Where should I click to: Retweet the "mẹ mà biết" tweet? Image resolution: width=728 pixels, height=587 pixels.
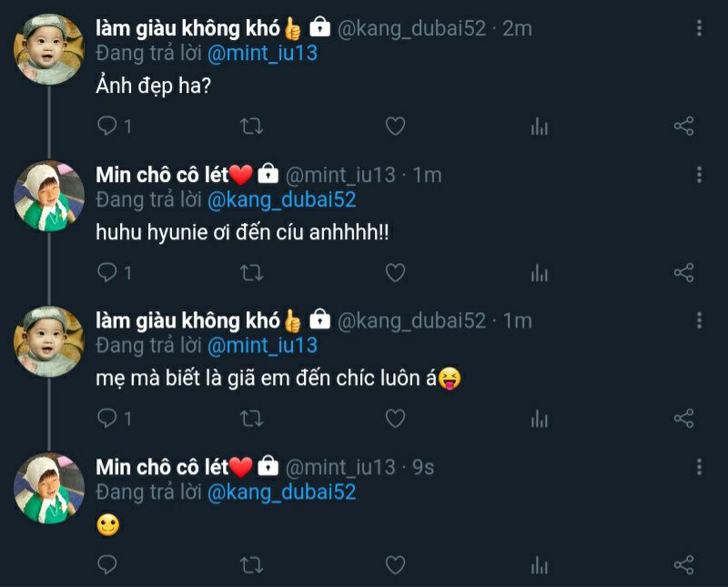pyautogui.click(x=251, y=418)
